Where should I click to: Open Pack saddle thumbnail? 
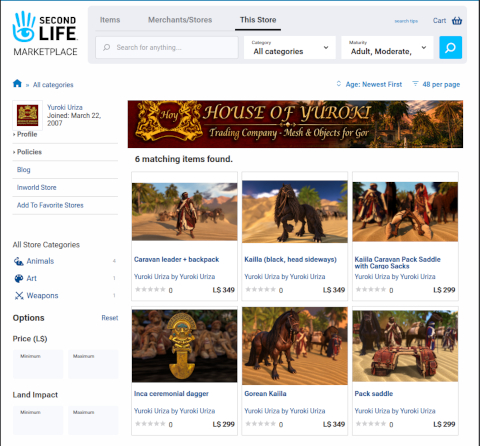pyautogui.click(x=405, y=346)
